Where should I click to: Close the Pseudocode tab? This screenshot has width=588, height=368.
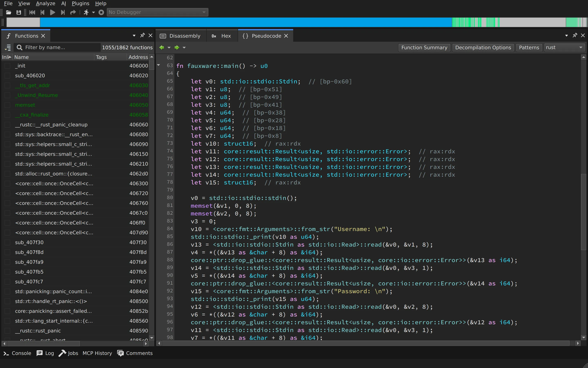[286, 36]
